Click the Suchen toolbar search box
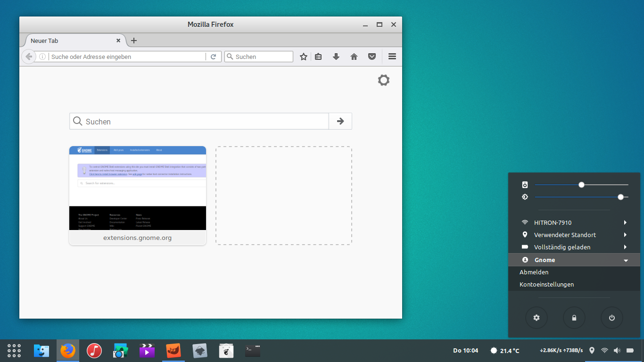The height and width of the screenshot is (362, 644). click(x=259, y=57)
